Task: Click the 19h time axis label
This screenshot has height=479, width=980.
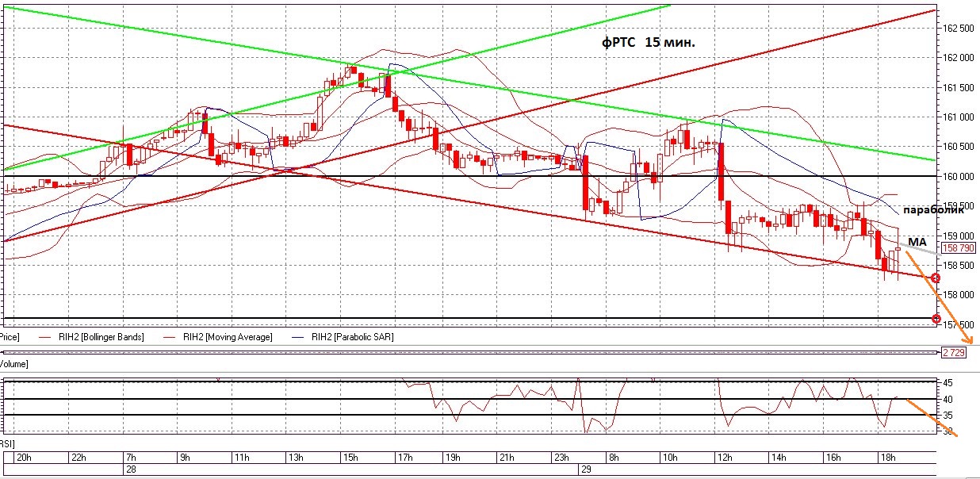Action: click(454, 458)
